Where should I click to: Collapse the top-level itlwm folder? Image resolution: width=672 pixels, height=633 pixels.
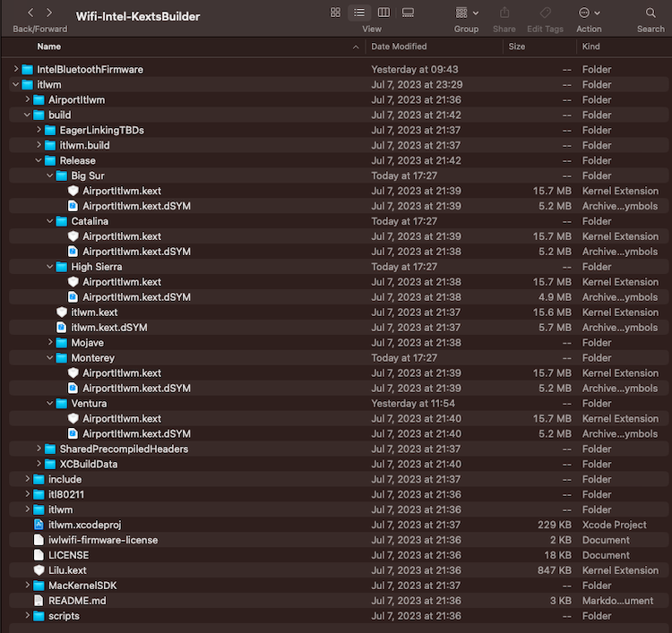(16, 84)
